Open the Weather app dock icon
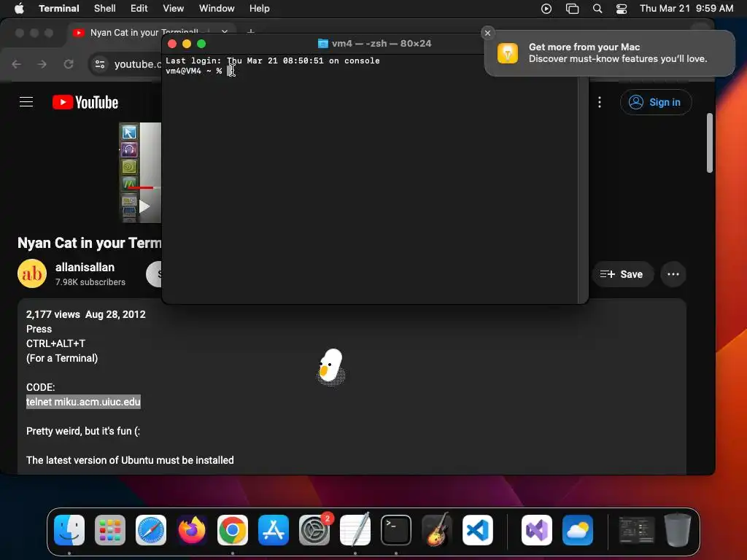The width and height of the screenshot is (747, 560). point(578,530)
